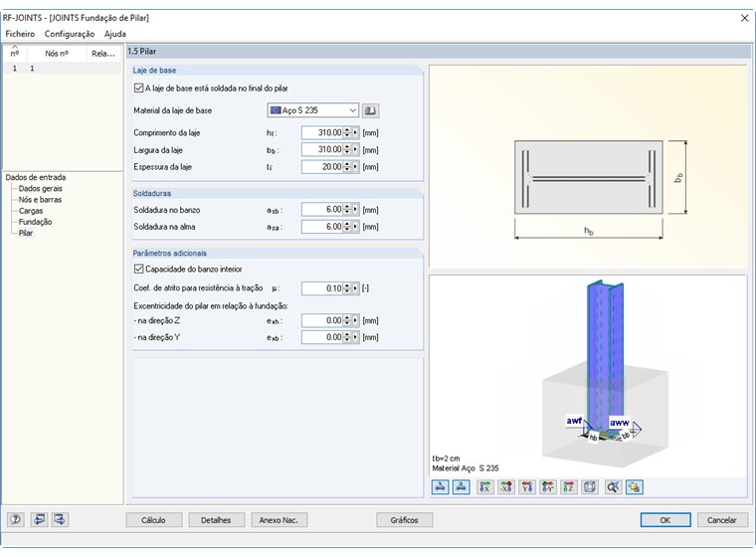Open arrow menu for eccentricity na direção Y
The height and width of the screenshot is (557, 756).
(x=355, y=337)
